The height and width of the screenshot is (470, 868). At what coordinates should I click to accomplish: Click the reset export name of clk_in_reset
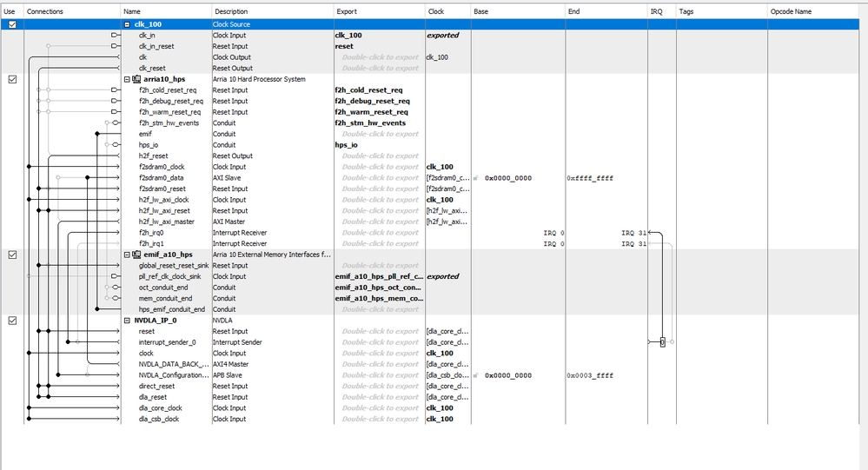(x=344, y=47)
